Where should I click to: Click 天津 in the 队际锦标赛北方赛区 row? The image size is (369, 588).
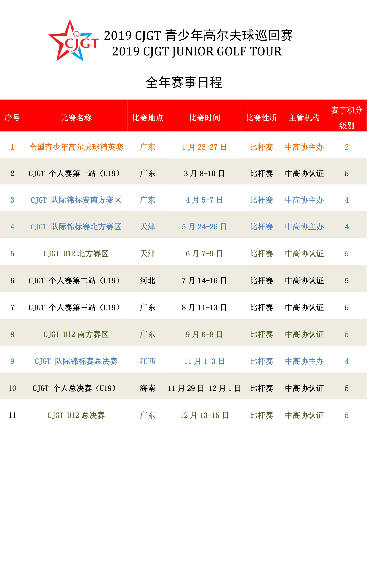(x=148, y=227)
